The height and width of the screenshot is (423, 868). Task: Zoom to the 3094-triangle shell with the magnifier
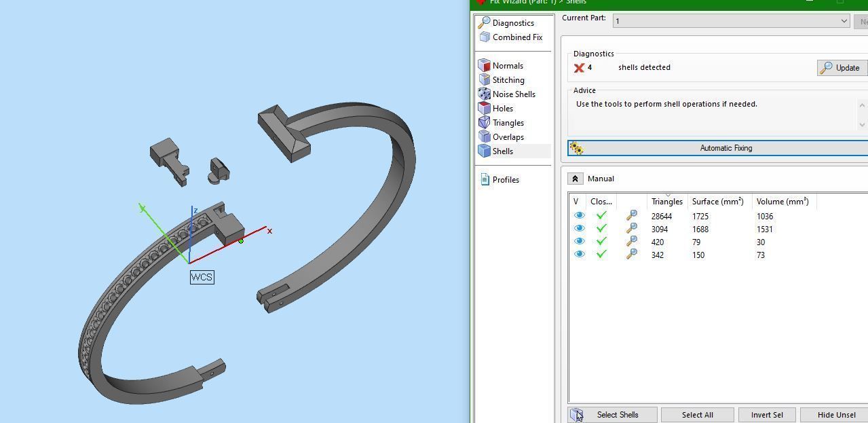(x=631, y=229)
